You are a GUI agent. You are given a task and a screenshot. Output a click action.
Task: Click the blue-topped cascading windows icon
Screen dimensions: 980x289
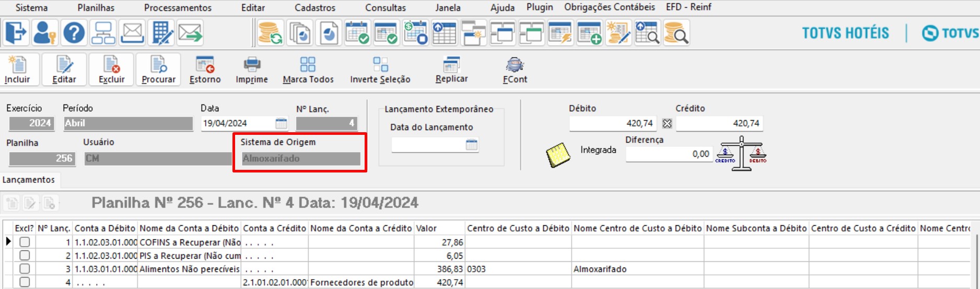[503, 33]
